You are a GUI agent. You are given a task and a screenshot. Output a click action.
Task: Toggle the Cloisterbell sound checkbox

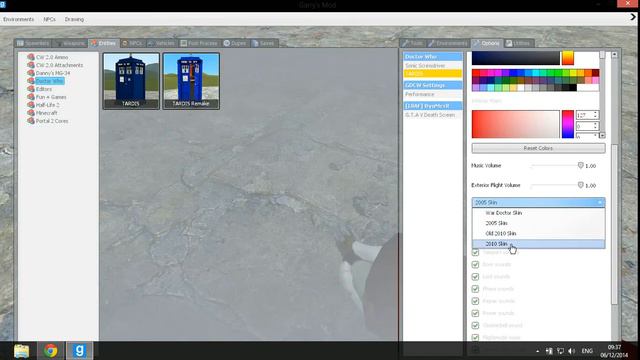[x=475, y=326]
